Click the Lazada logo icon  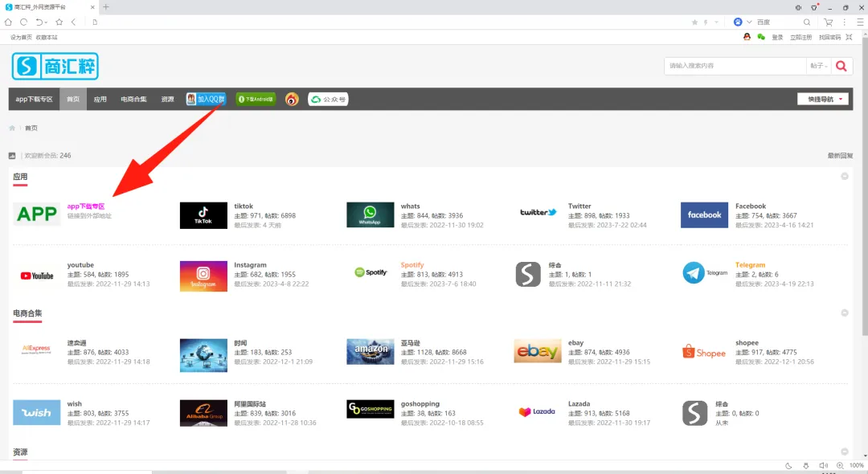click(537, 412)
